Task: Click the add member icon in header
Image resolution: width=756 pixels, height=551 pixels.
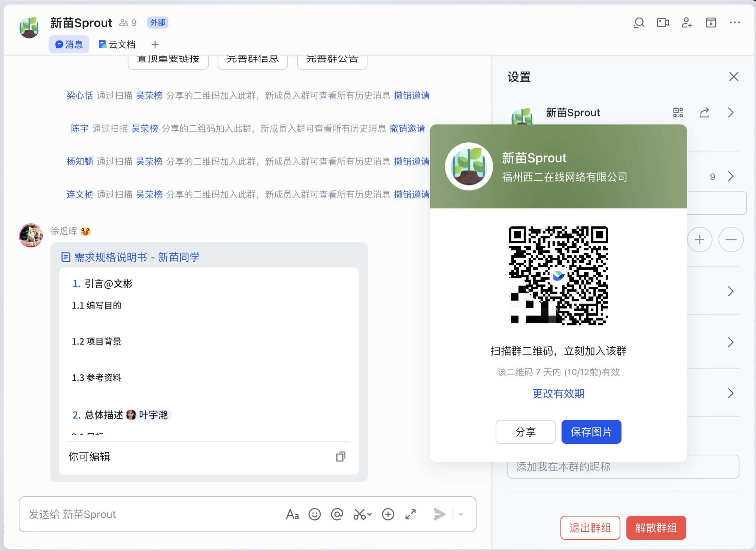Action: point(686,23)
